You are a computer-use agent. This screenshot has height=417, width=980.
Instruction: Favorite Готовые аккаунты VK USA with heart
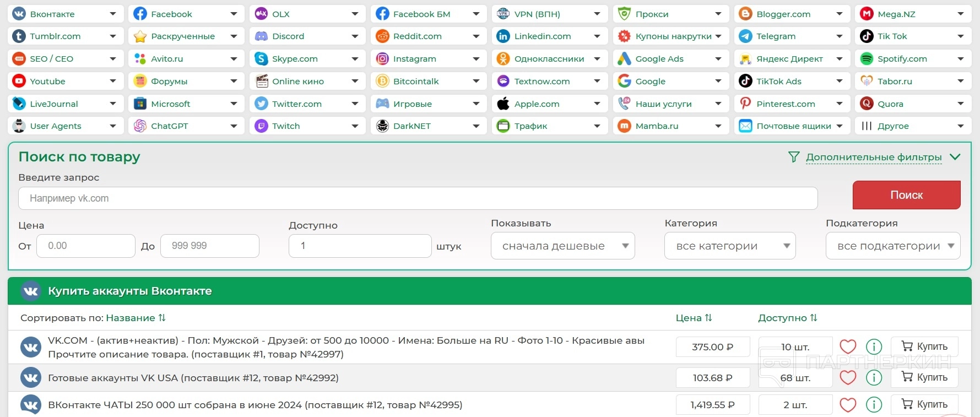(x=848, y=377)
